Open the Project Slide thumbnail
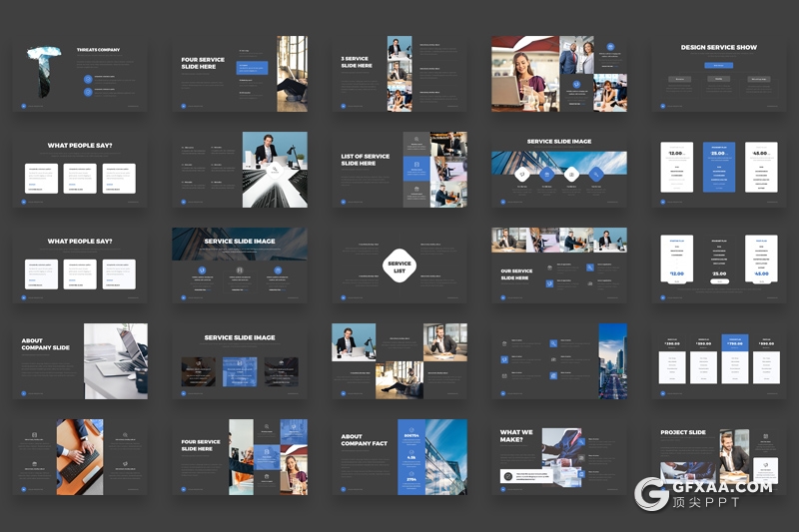The width and height of the screenshot is (799, 532). tap(718, 457)
